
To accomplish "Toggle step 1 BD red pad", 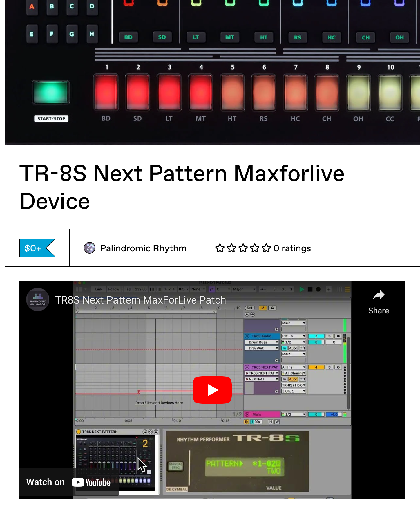I will tap(106, 92).
